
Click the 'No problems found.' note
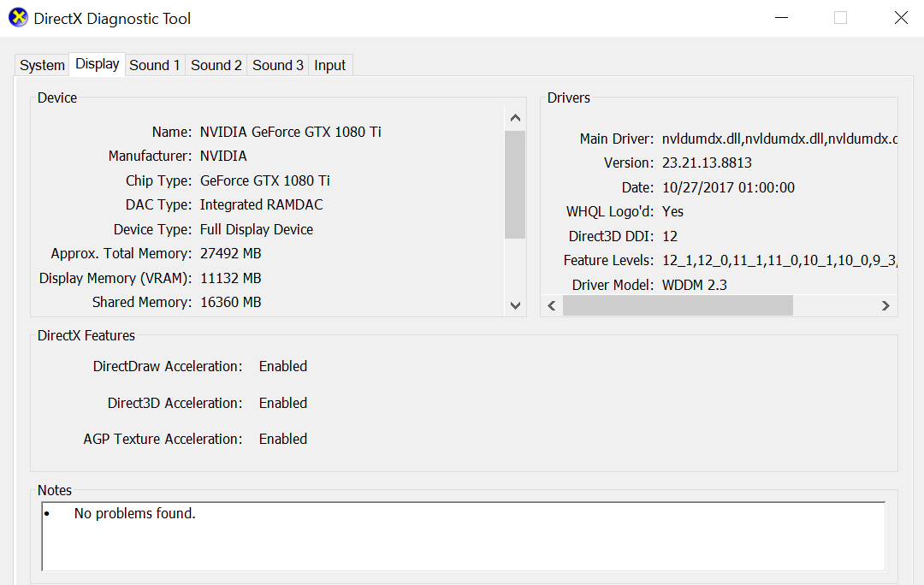coord(134,514)
